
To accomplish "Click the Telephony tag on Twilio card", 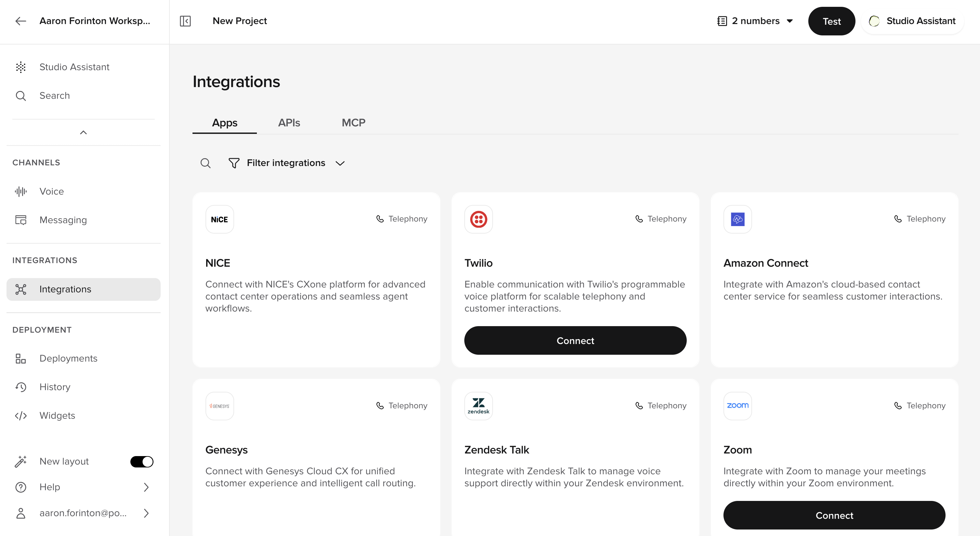I will pyautogui.click(x=661, y=219).
